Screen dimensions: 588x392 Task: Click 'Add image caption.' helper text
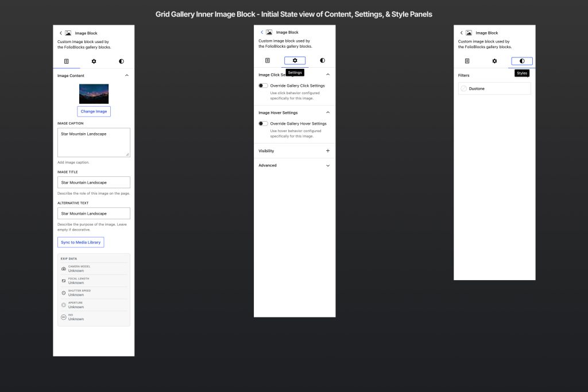pos(73,162)
